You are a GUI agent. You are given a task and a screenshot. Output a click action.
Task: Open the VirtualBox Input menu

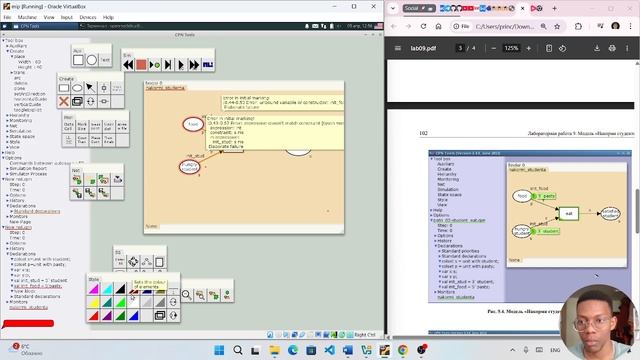pos(67,18)
